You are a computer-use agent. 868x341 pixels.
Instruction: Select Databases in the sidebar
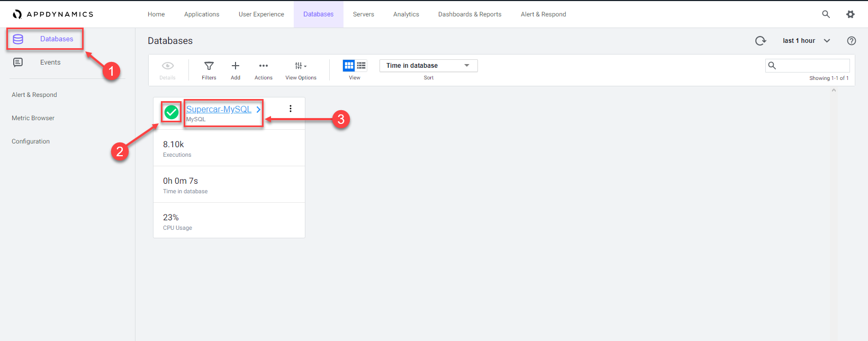(57, 39)
